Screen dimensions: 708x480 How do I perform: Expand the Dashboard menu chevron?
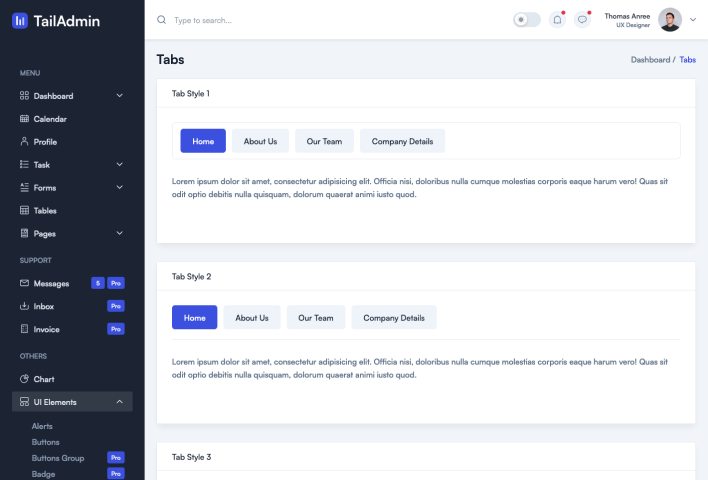tap(120, 96)
